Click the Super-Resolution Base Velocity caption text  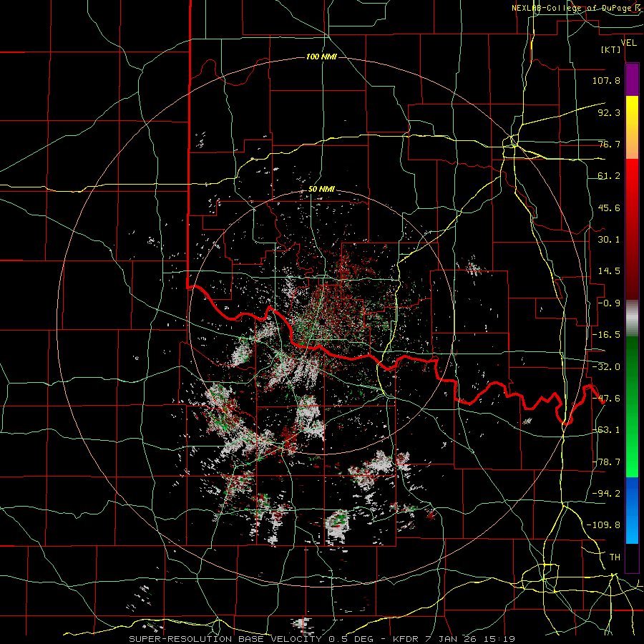click(322, 639)
